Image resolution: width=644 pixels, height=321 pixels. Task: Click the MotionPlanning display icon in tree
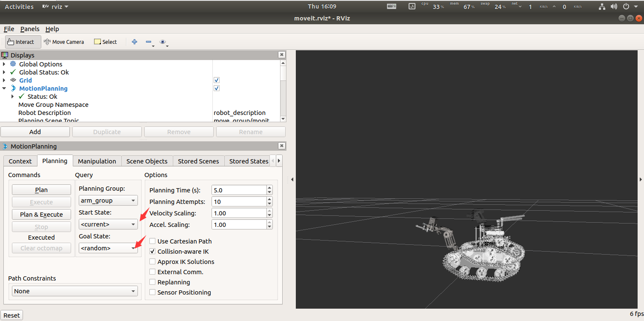tap(13, 88)
